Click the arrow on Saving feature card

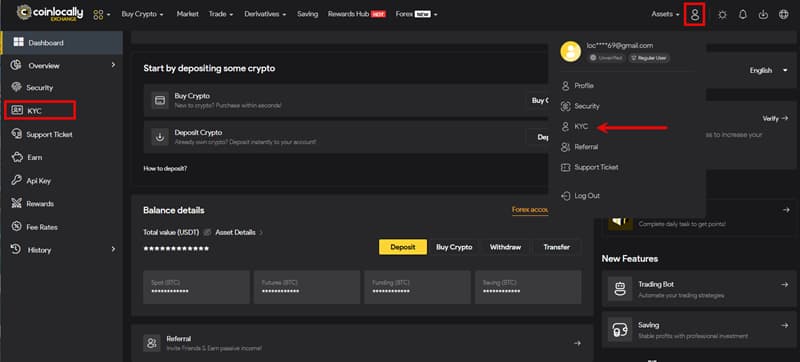tap(785, 325)
